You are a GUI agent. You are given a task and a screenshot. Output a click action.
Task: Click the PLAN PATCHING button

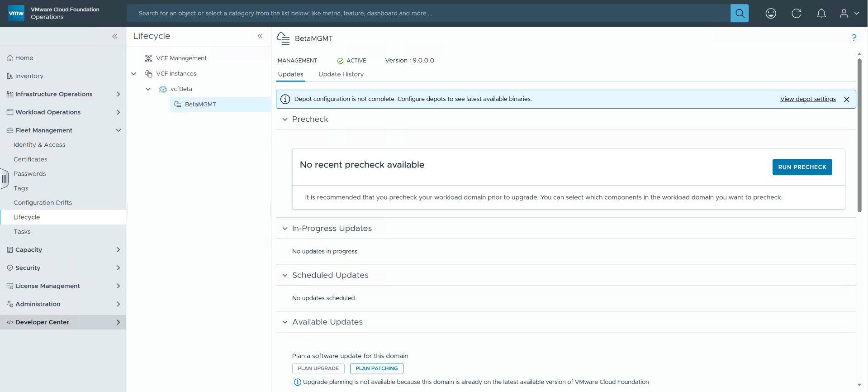377,368
